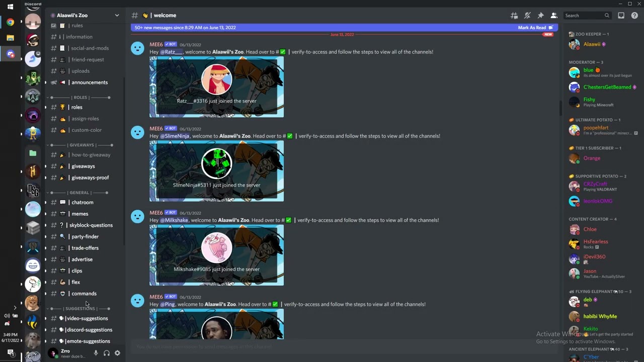
Task: Collapse the ROLES channel category
Action: coord(80,98)
